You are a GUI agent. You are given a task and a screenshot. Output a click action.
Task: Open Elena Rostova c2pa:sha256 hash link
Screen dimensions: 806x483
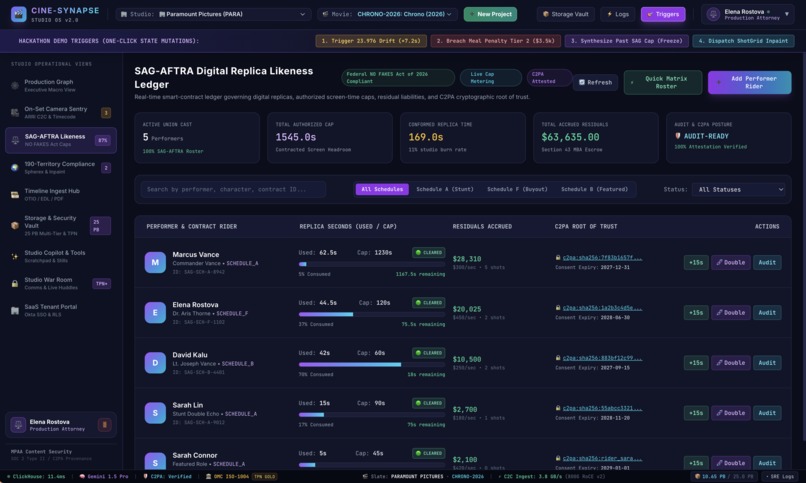click(602, 308)
